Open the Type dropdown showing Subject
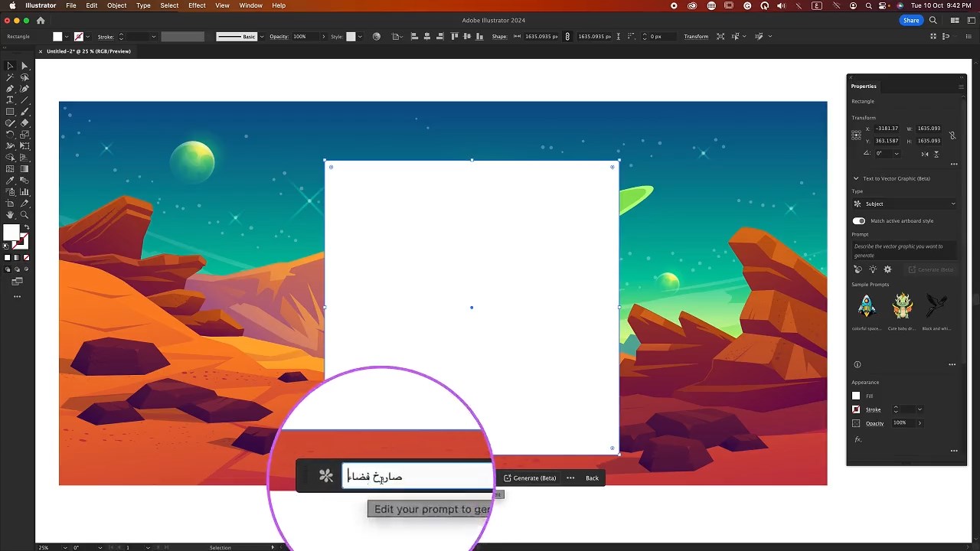Image resolution: width=980 pixels, height=551 pixels. [905, 204]
